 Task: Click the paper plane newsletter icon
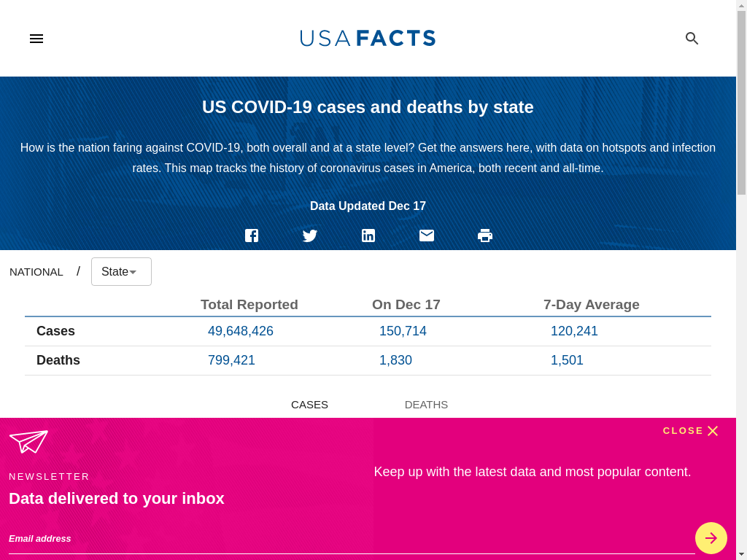coord(28,441)
